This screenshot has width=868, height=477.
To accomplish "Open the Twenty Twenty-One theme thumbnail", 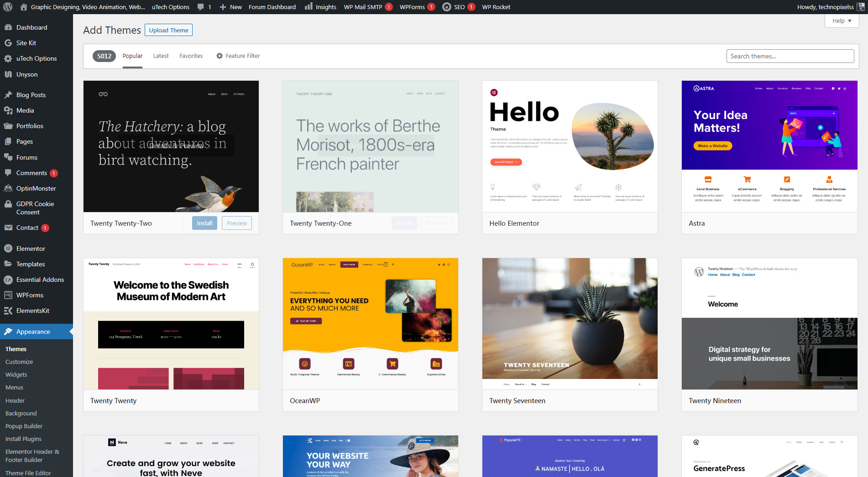I will [x=370, y=146].
